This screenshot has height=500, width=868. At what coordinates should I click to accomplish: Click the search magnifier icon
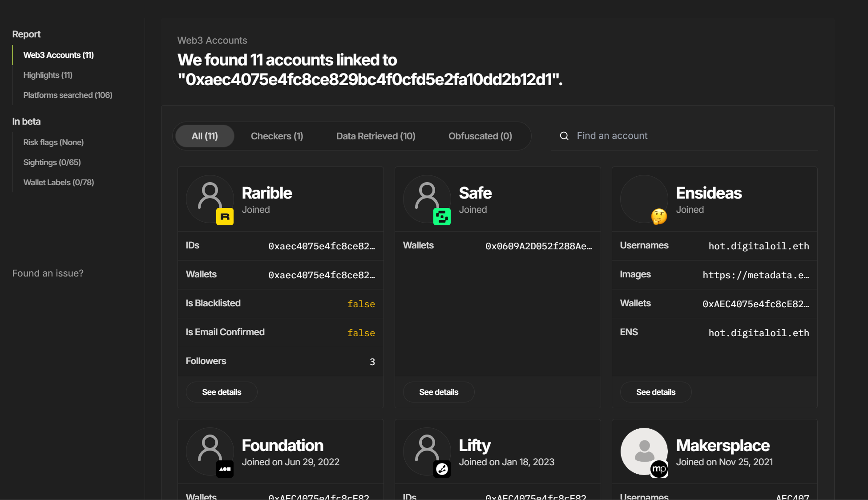tap(564, 136)
